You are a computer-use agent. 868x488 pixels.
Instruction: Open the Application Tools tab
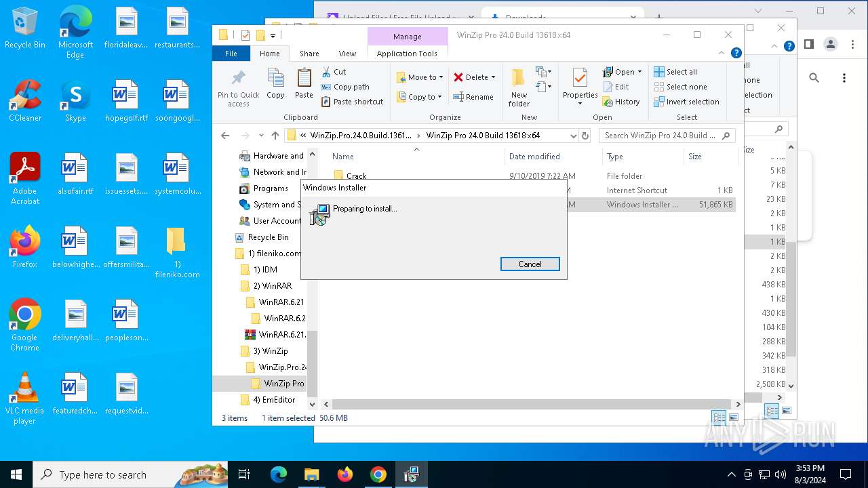[407, 54]
